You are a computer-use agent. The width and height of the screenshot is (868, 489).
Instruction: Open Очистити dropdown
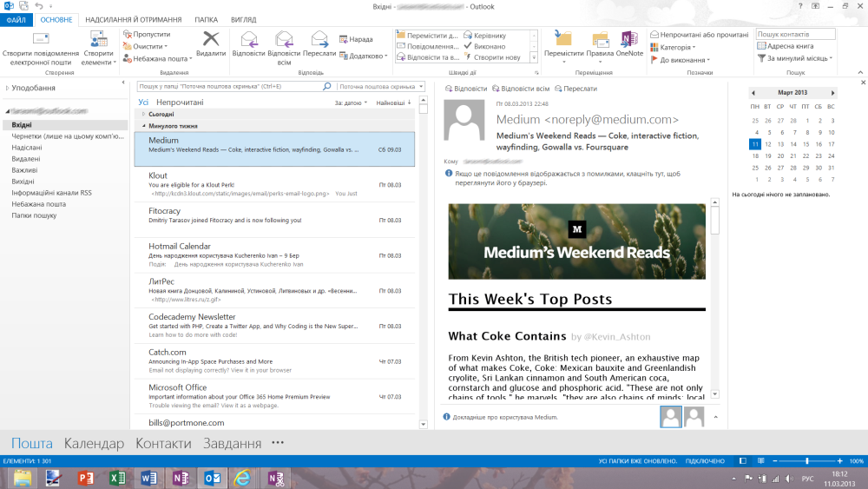[x=145, y=47]
